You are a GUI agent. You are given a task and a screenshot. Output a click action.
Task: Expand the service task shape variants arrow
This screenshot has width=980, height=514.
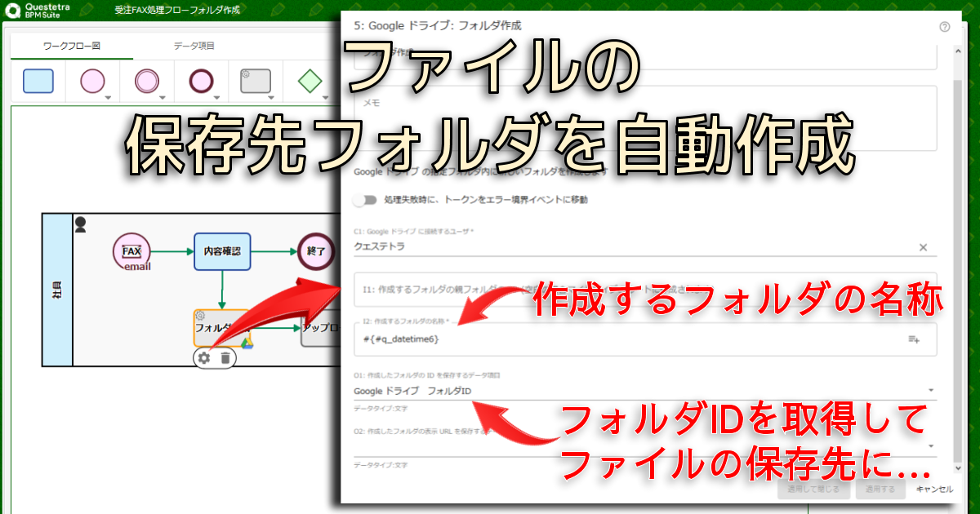271,98
